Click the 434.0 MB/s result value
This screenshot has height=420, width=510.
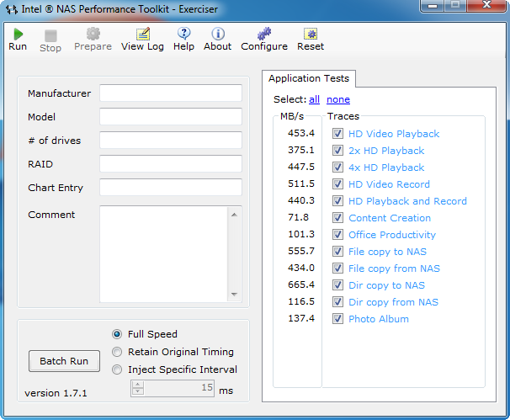click(x=301, y=268)
